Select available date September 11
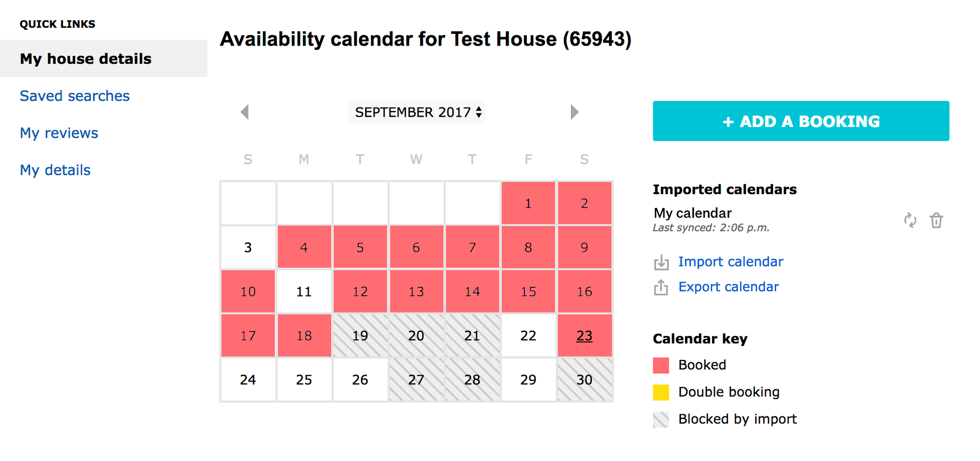 [304, 291]
